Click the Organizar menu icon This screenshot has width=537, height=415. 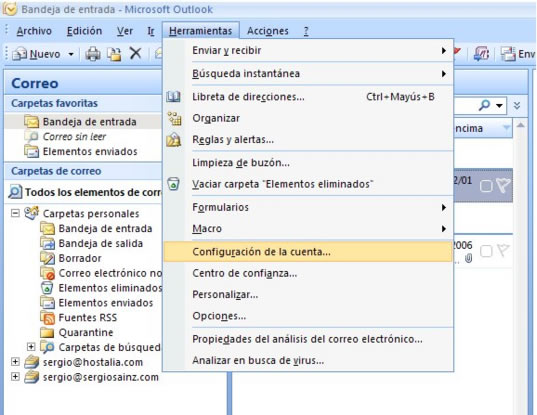(174, 118)
